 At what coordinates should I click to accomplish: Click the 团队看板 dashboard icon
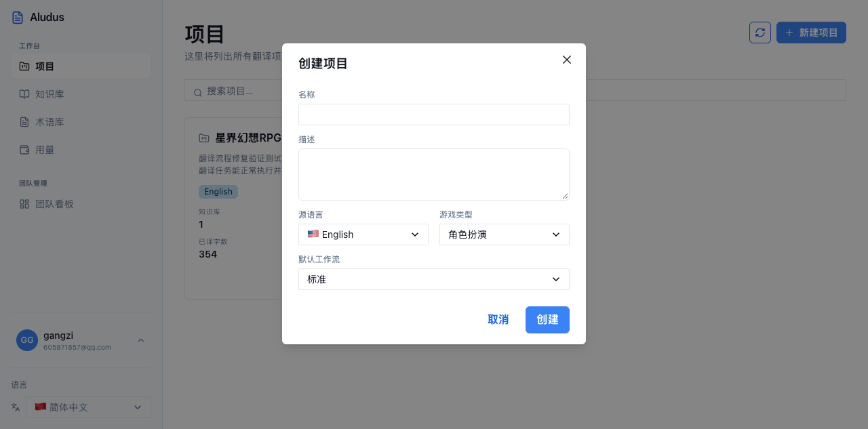pos(24,204)
